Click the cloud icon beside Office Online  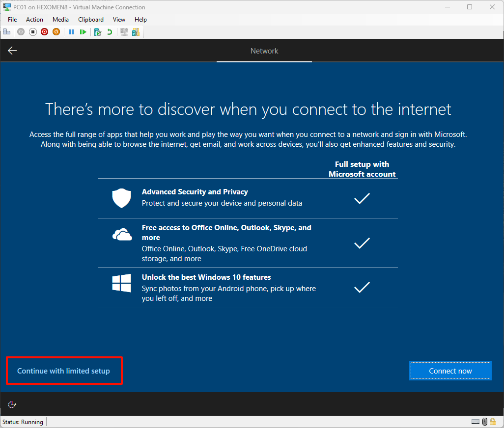point(122,235)
